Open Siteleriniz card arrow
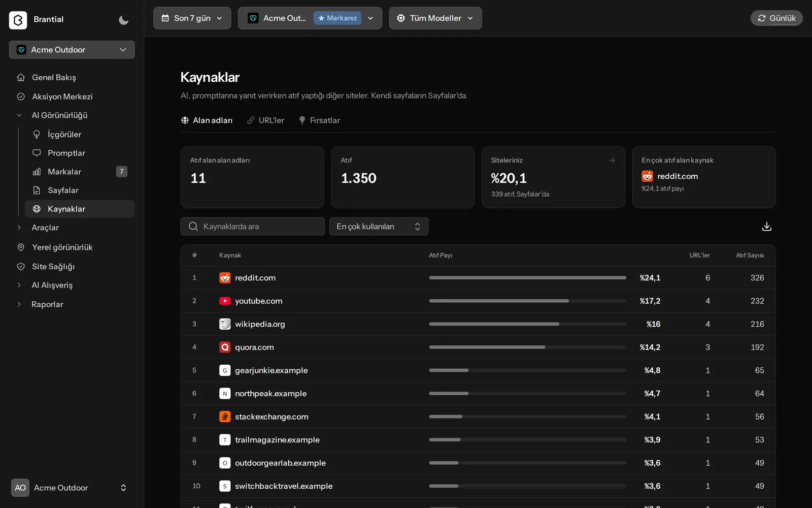The image size is (812, 508). [612, 160]
